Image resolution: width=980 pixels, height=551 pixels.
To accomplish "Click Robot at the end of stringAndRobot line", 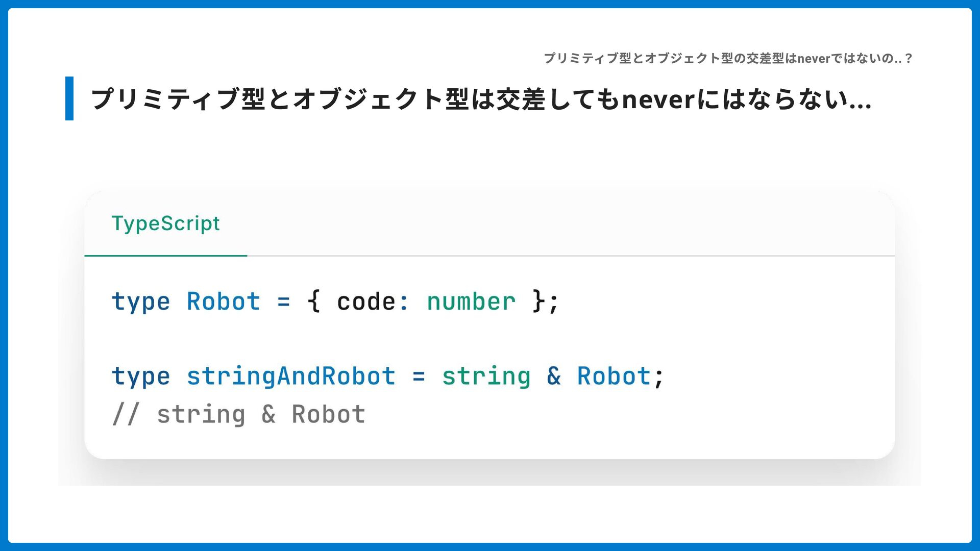I will (614, 377).
